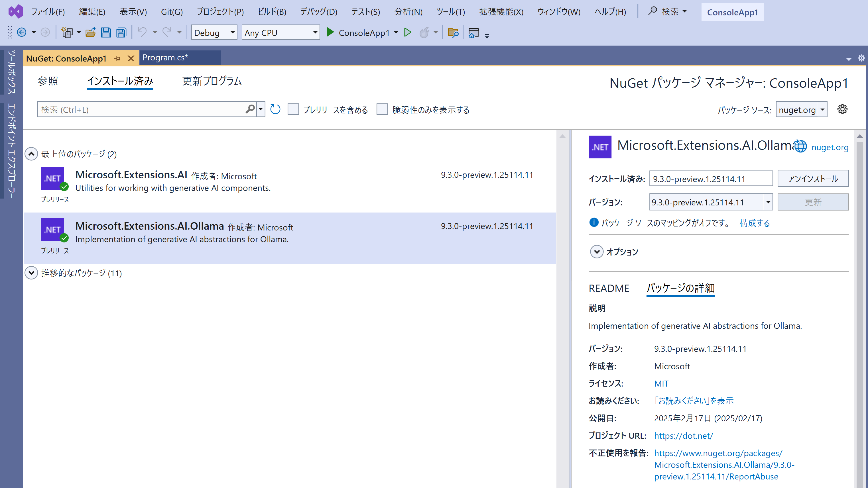Viewport: 868px width, 488px height.
Task: Click the .NET logo in the package details pane
Action: [x=600, y=147]
